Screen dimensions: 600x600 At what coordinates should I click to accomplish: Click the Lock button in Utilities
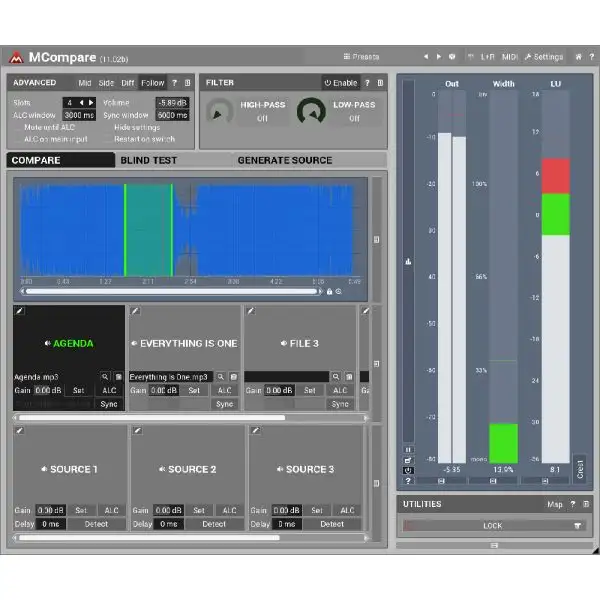tap(493, 525)
